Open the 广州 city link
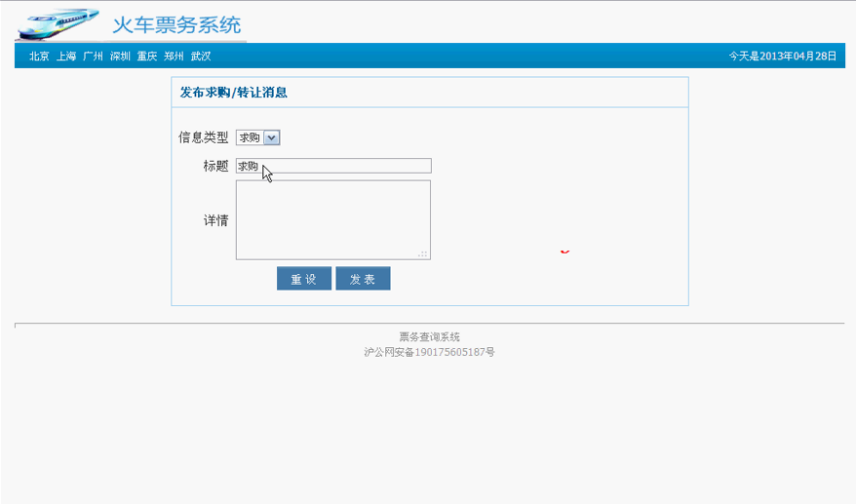856x504 pixels. 93,57
